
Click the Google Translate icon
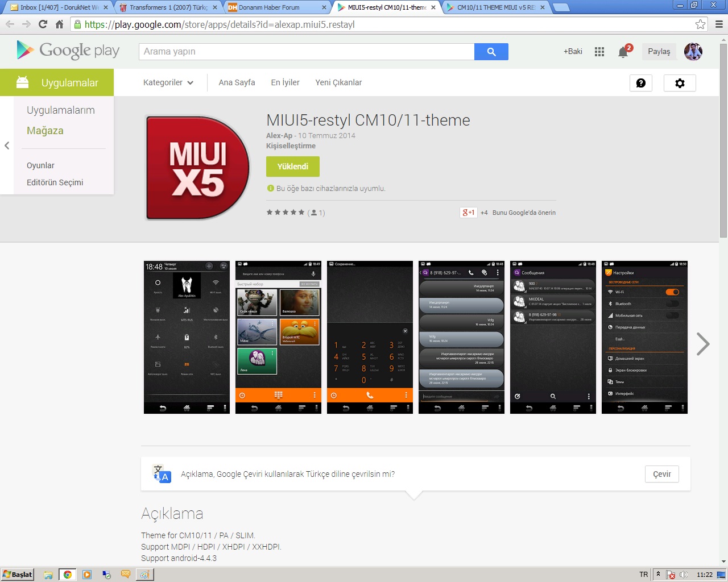(162, 474)
